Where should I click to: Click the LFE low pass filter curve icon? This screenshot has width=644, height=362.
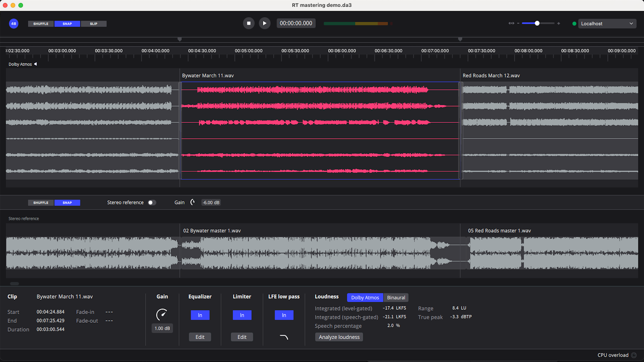(x=284, y=337)
